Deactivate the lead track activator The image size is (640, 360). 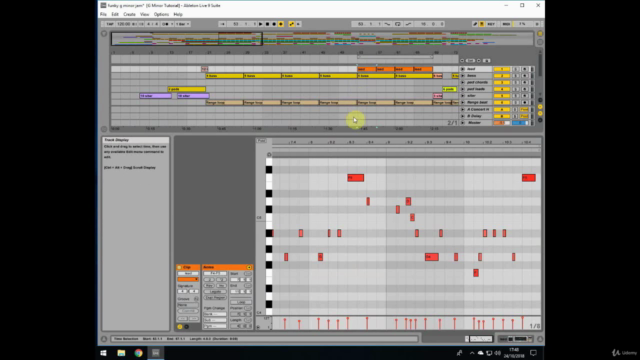point(502,69)
